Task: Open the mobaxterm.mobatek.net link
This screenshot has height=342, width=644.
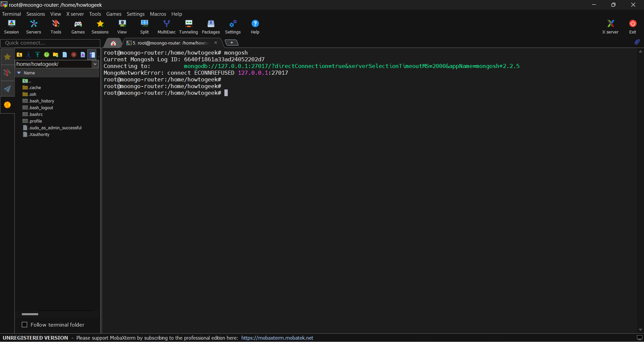Action: tap(277, 338)
